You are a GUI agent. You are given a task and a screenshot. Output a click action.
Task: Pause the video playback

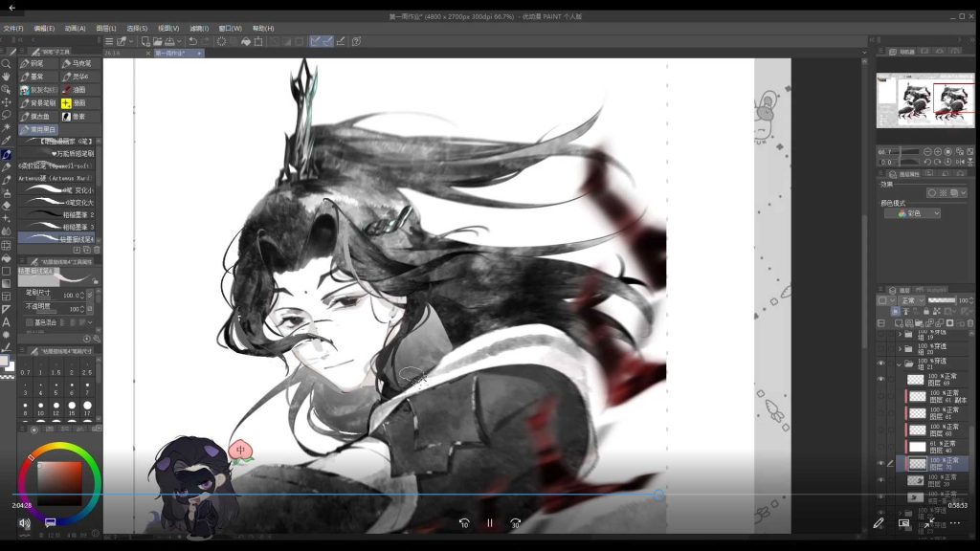(489, 523)
